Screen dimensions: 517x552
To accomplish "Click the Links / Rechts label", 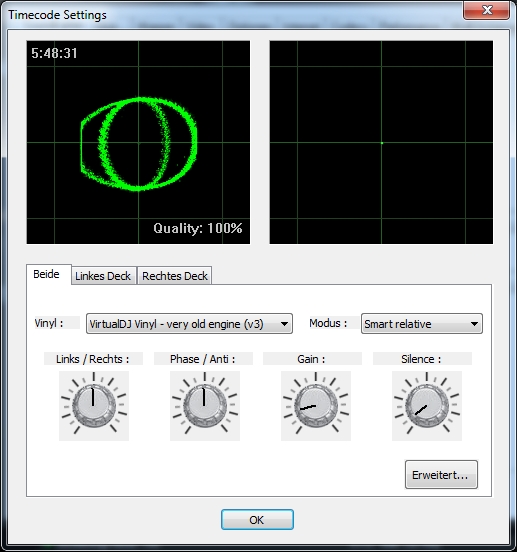I will click(93, 359).
